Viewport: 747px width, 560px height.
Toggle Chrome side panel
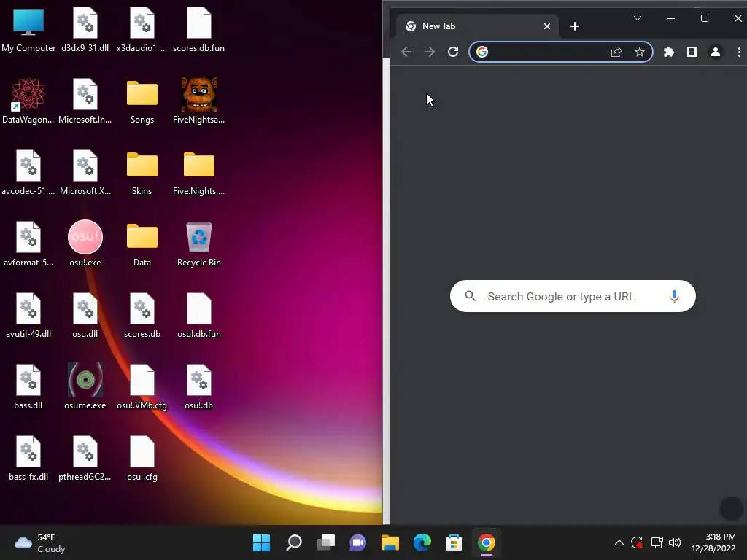(x=692, y=52)
